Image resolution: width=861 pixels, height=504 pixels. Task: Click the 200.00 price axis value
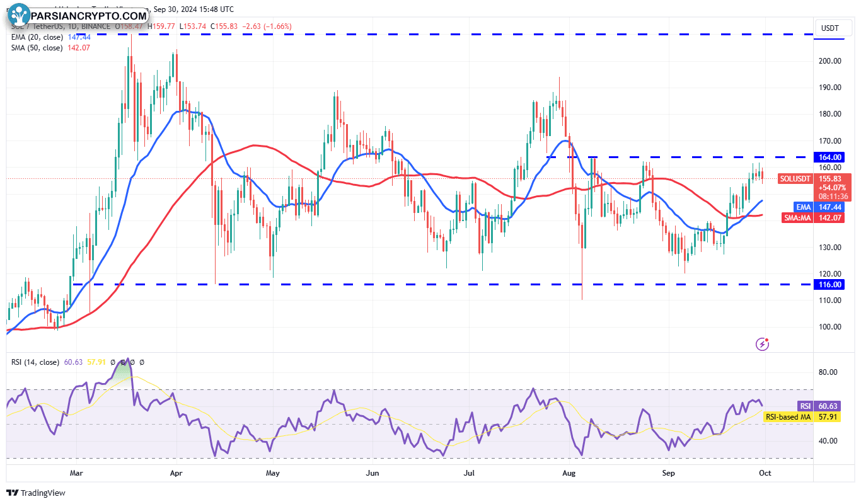pos(829,61)
